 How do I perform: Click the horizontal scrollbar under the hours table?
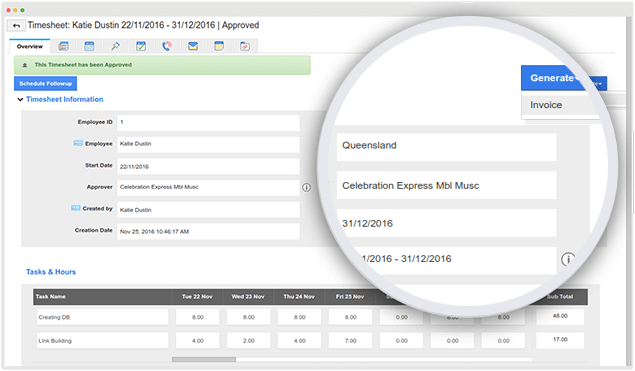204,359
